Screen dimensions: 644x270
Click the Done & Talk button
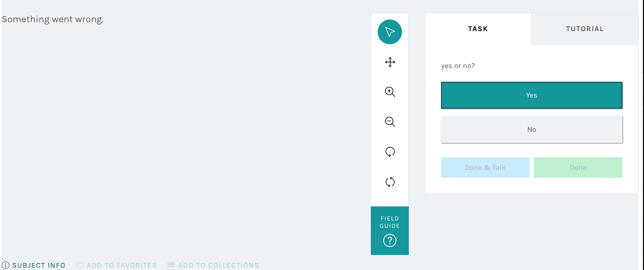485,167
